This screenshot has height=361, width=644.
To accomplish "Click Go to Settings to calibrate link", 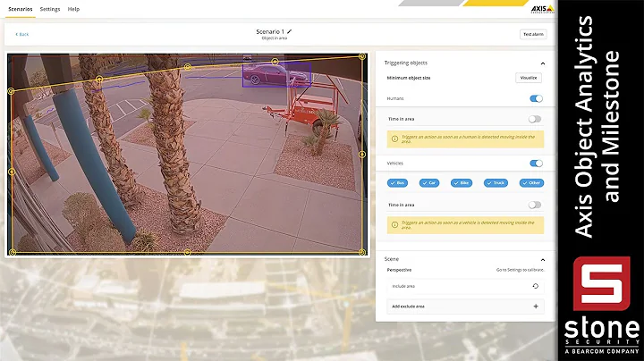I will (x=520, y=270).
